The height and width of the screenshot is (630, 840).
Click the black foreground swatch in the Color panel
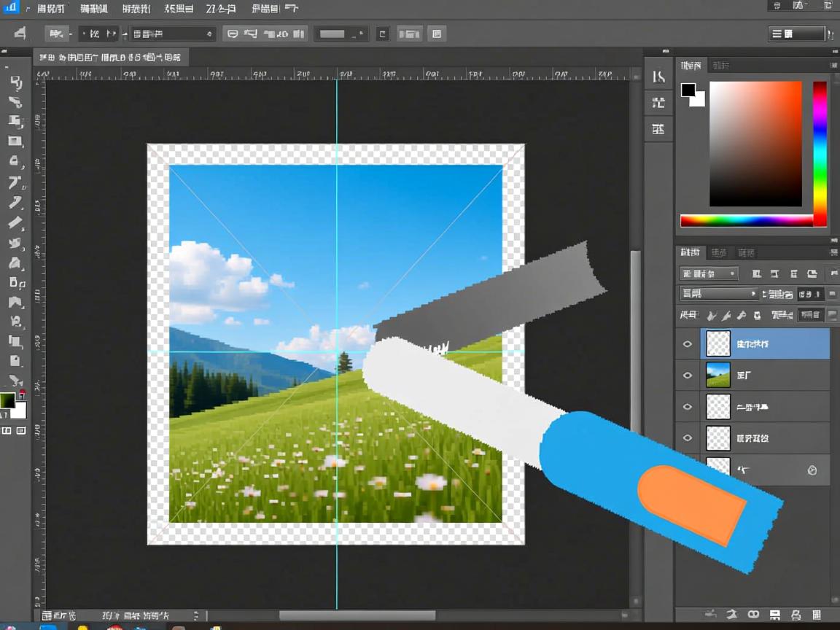tap(688, 90)
